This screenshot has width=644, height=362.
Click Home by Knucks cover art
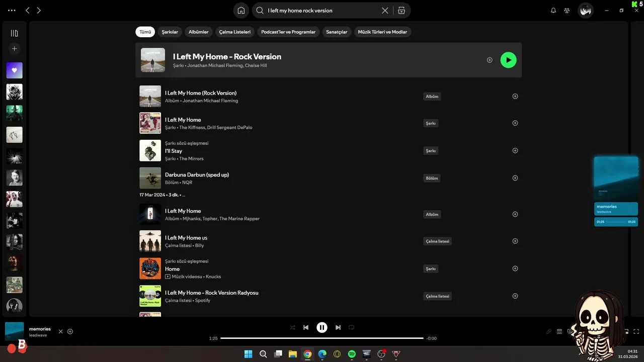pyautogui.click(x=150, y=268)
